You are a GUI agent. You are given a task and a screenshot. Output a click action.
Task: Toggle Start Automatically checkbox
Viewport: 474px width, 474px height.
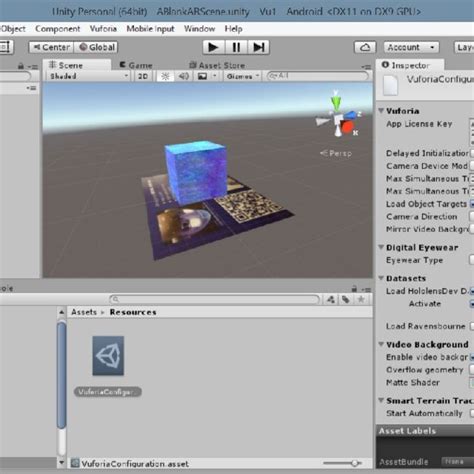pos(472,413)
